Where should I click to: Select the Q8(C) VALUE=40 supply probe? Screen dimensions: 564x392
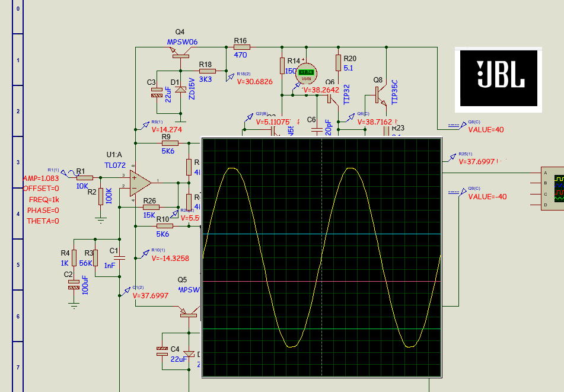click(x=486, y=129)
